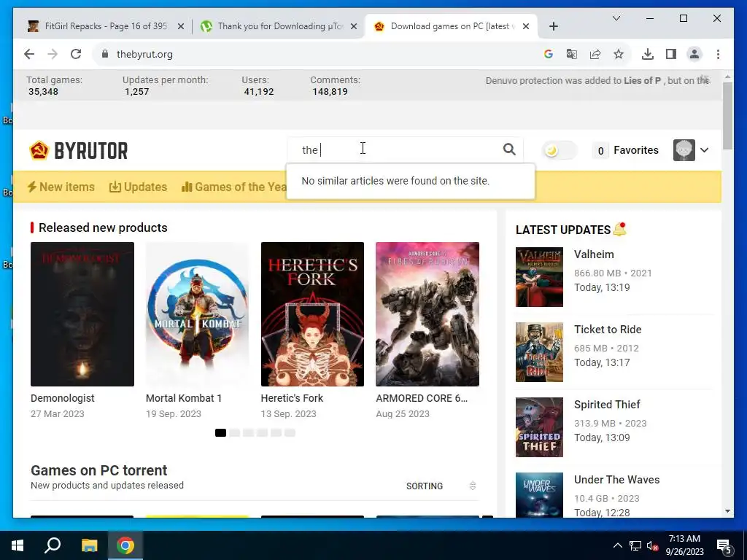Select the fourth carousel page dot
Screen dimensions: 747x560
coord(262,432)
